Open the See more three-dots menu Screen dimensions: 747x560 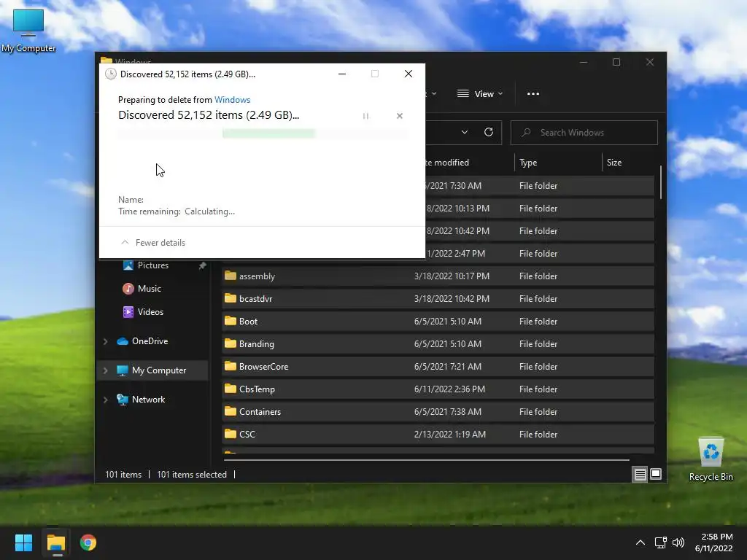pyautogui.click(x=533, y=94)
